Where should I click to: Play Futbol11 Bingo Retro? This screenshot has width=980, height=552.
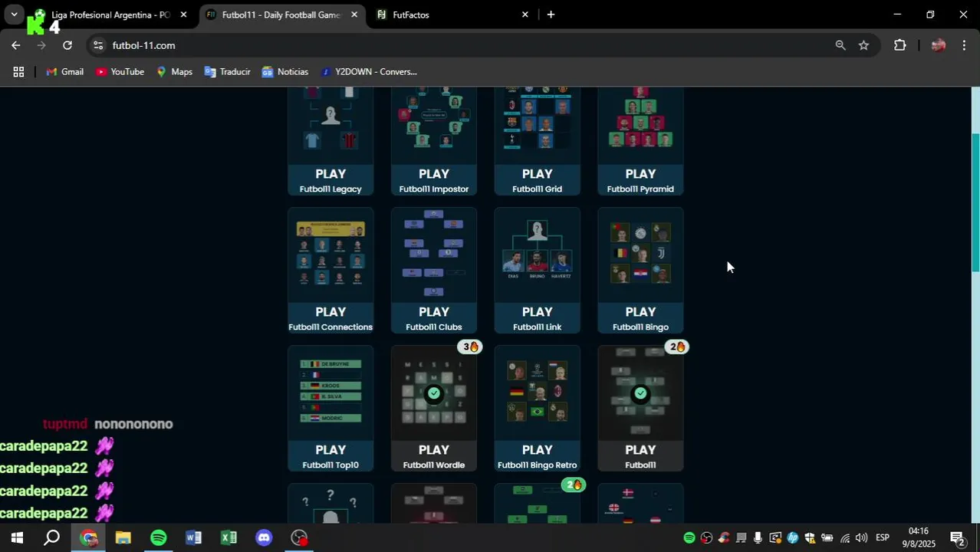point(537,409)
